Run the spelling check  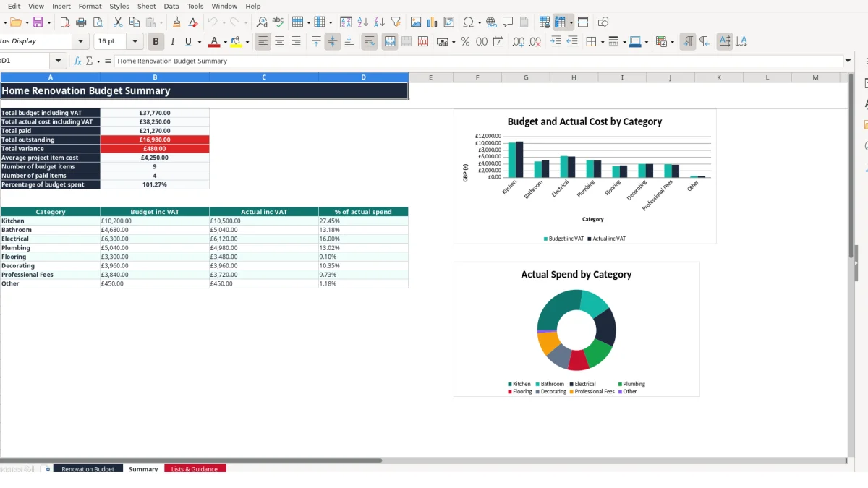click(x=278, y=22)
